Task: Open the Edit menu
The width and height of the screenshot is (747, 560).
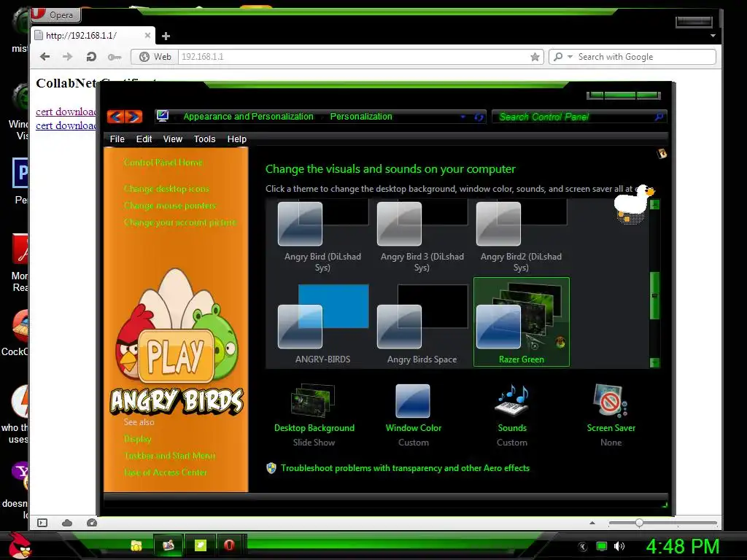Action: coord(144,139)
